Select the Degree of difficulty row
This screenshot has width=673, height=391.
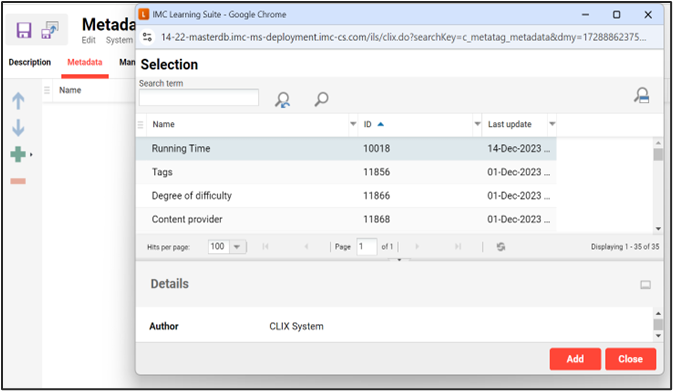tap(346, 196)
